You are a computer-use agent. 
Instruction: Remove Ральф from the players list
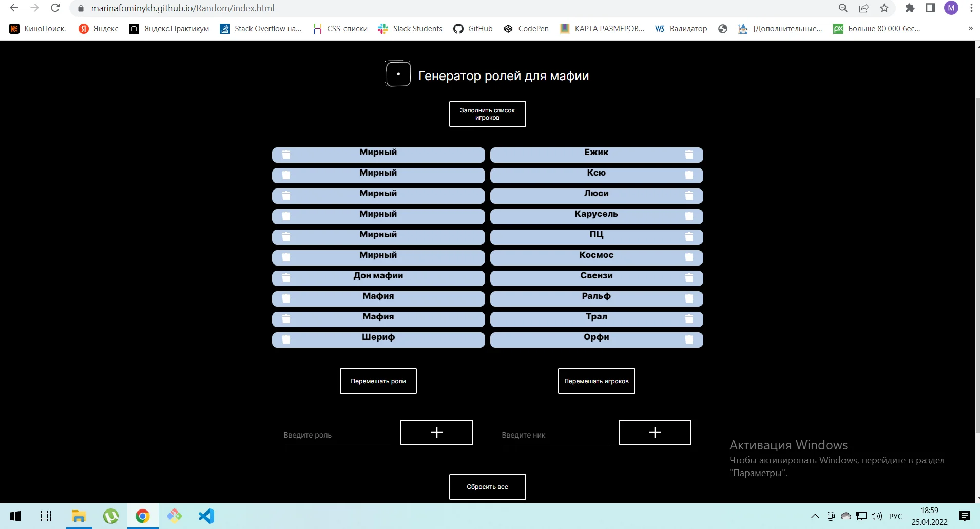(x=689, y=298)
